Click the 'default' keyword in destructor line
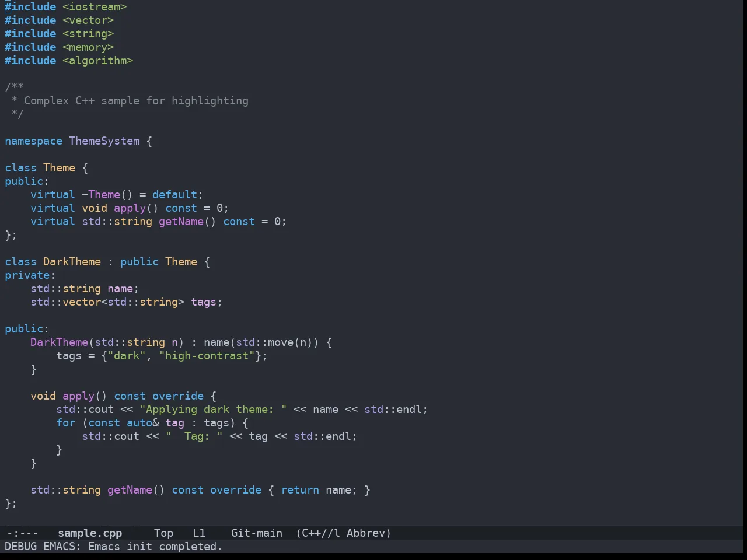747x560 pixels. point(174,195)
